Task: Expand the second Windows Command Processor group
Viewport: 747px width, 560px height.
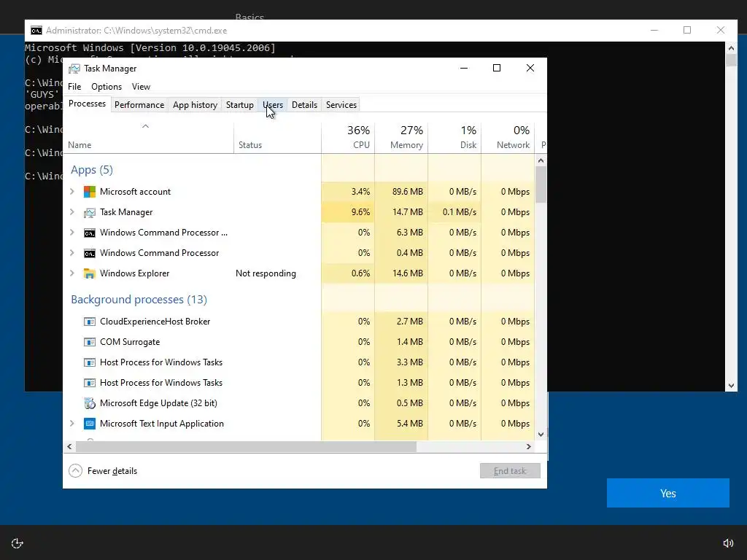Action: click(72, 253)
